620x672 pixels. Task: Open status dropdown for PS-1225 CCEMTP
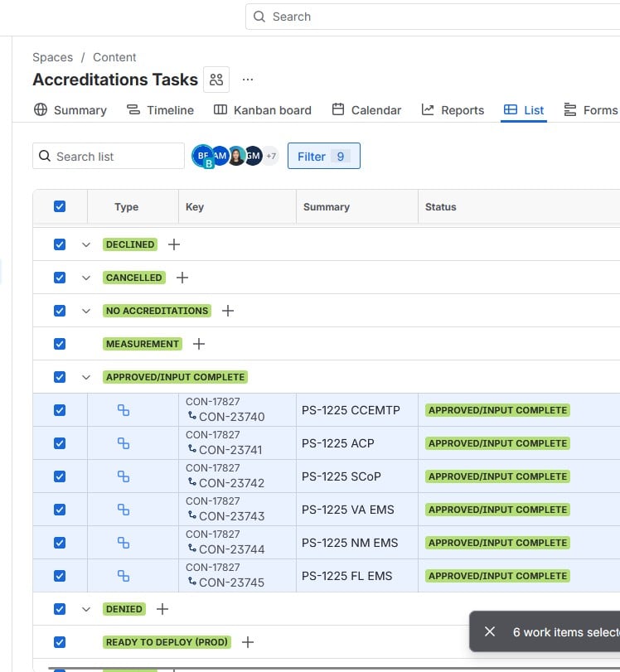click(x=497, y=410)
